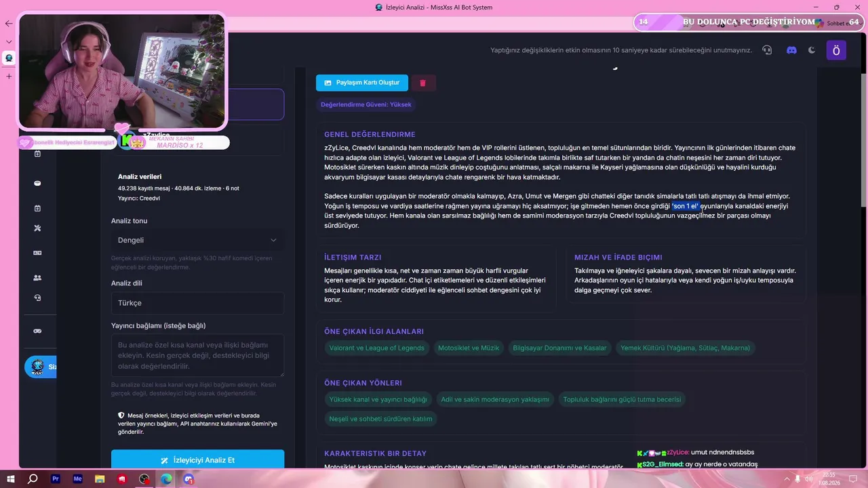Open the Windows Start menu
Screen dimensions: 868x488
tap(10, 479)
